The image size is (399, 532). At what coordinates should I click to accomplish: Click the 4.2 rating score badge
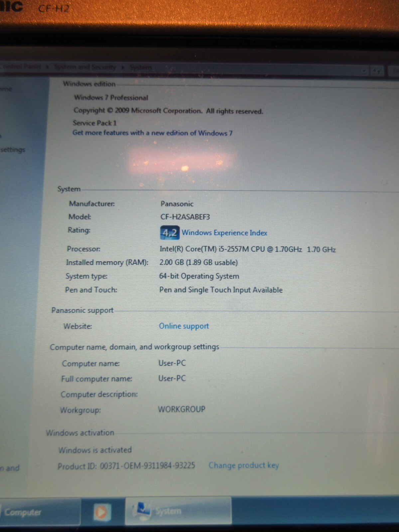click(x=170, y=232)
